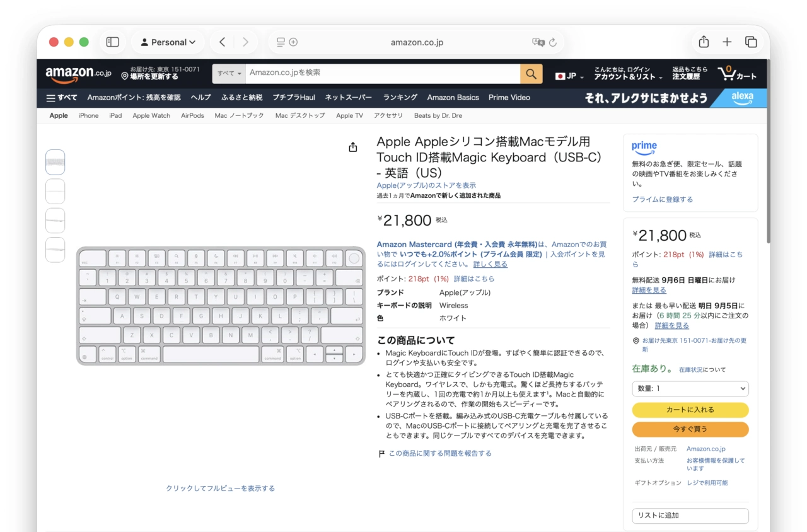Open プチプラHaul nav item
807x532 pixels.
(294, 98)
